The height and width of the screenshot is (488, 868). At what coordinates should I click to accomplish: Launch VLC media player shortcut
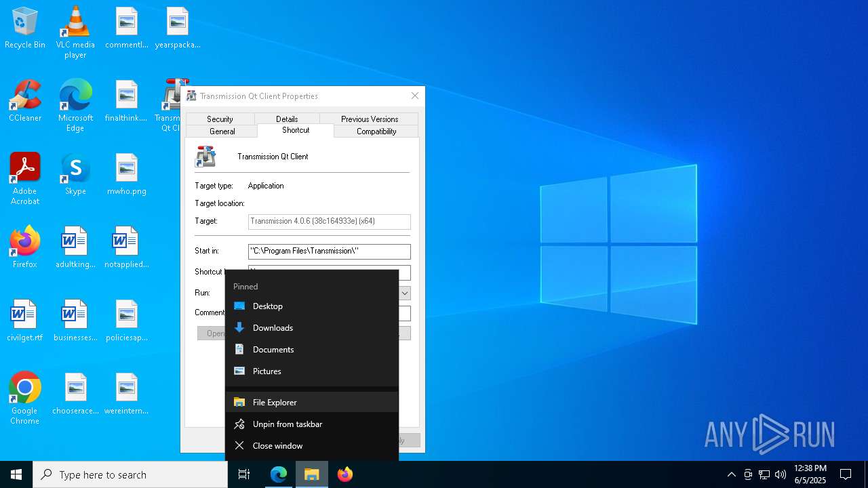(x=75, y=33)
